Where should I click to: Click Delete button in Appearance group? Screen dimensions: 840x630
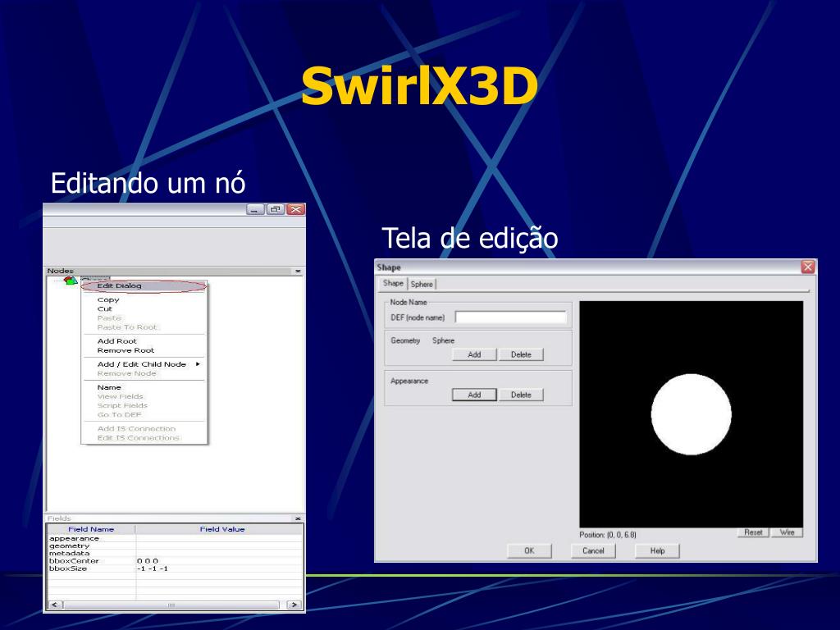[521, 395]
